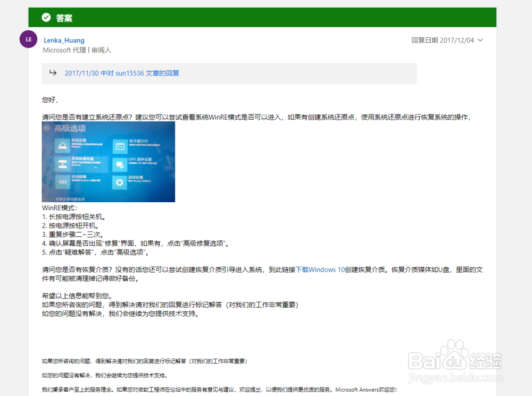Click the embedded WinRE screenshot image
The image size is (532, 396).
(109, 162)
